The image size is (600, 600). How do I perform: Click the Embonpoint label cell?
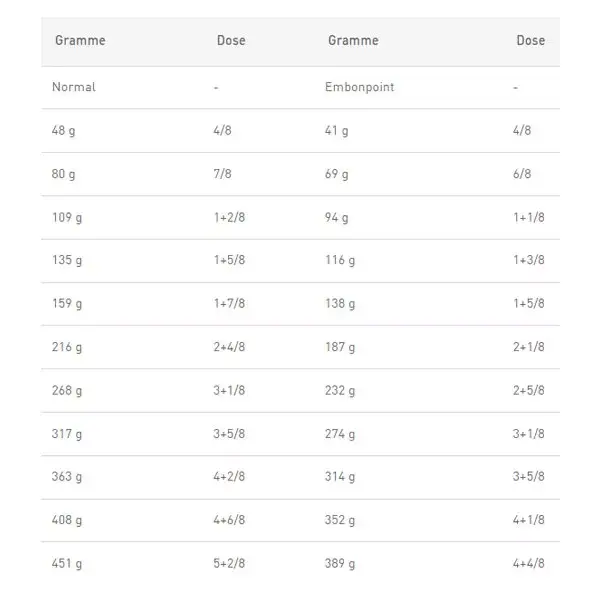359,87
